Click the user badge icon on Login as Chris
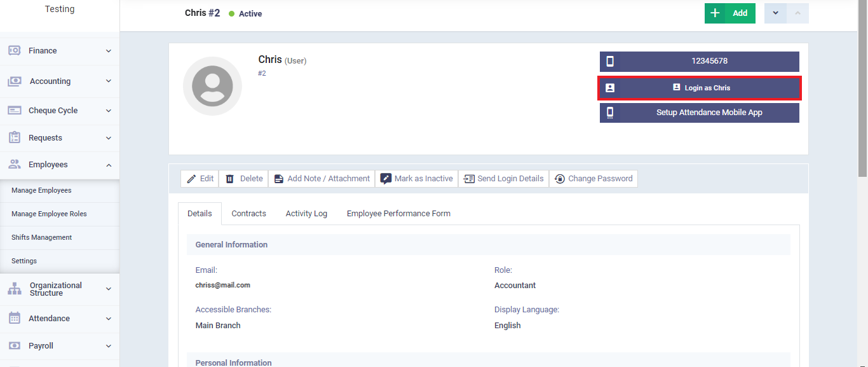868x367 pixels. pyautogui.click(x=610, y=88)
